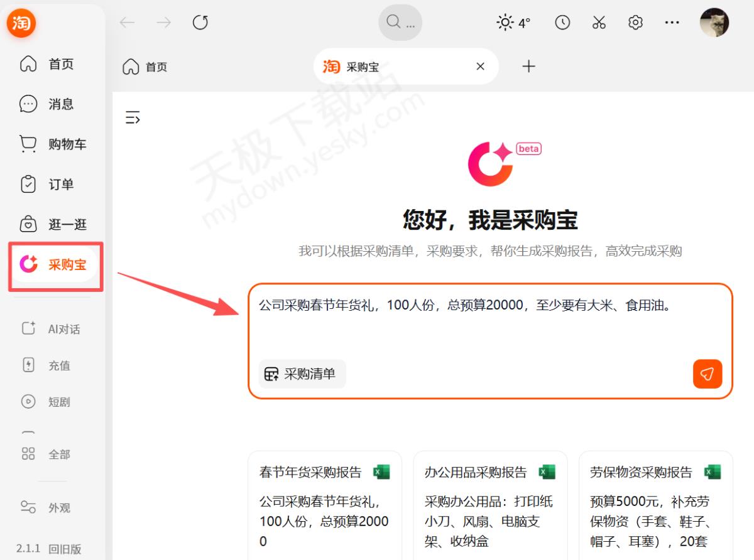This screenshot has height=560, width=754.
Task: Open the history clock icon
Action: (562, 23)
